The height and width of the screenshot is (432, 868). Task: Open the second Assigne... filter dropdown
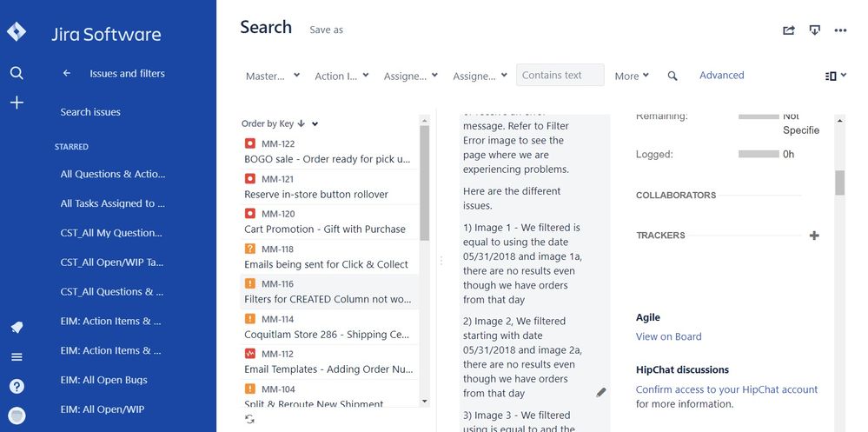pos(480,76)
